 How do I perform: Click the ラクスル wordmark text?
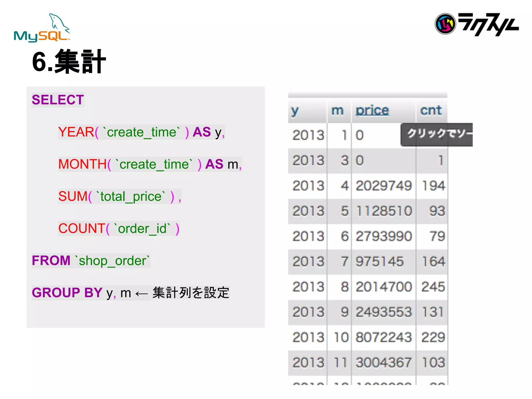click(x=488, y=24)
